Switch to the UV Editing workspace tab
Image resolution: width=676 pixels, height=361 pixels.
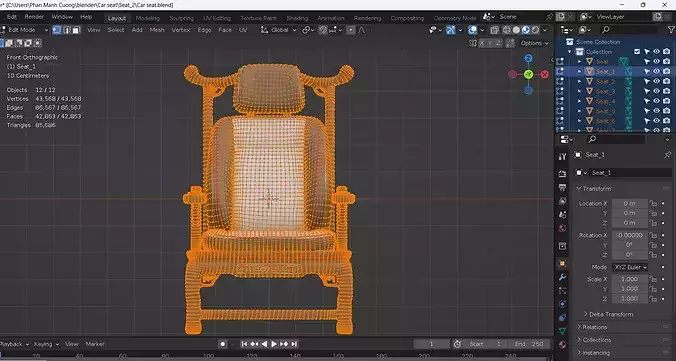(217, 18)
